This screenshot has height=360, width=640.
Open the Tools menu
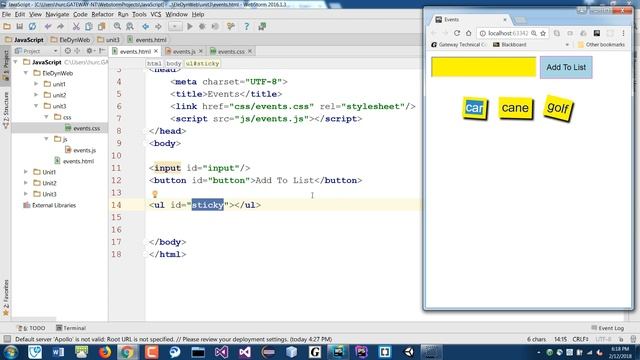click(139, 14)
